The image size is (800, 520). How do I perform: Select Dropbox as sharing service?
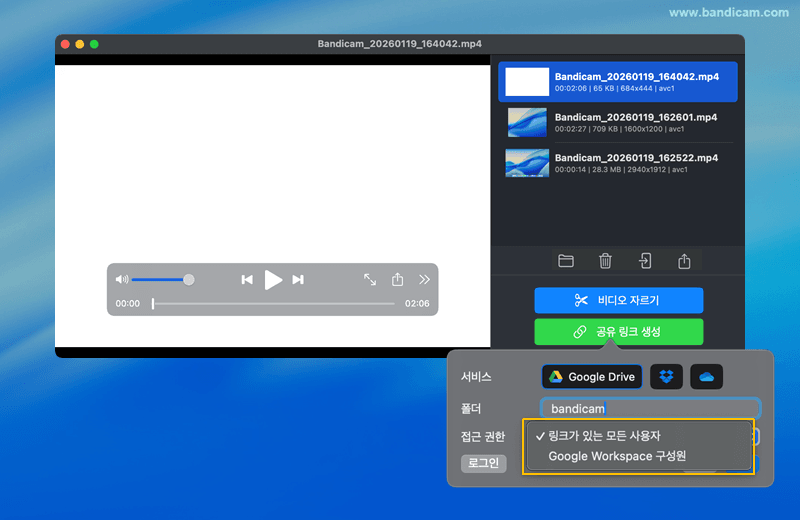[667, 377]
